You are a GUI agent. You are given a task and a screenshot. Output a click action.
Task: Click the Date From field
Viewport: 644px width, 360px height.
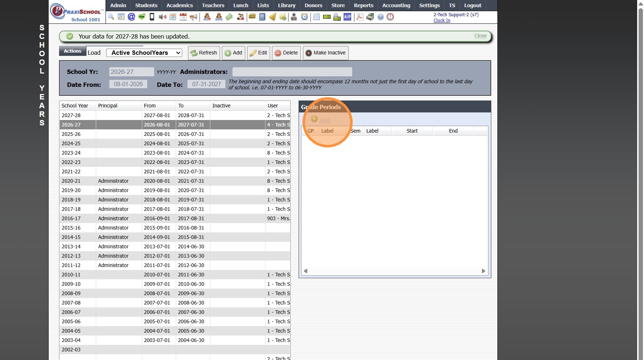(128, 84)
